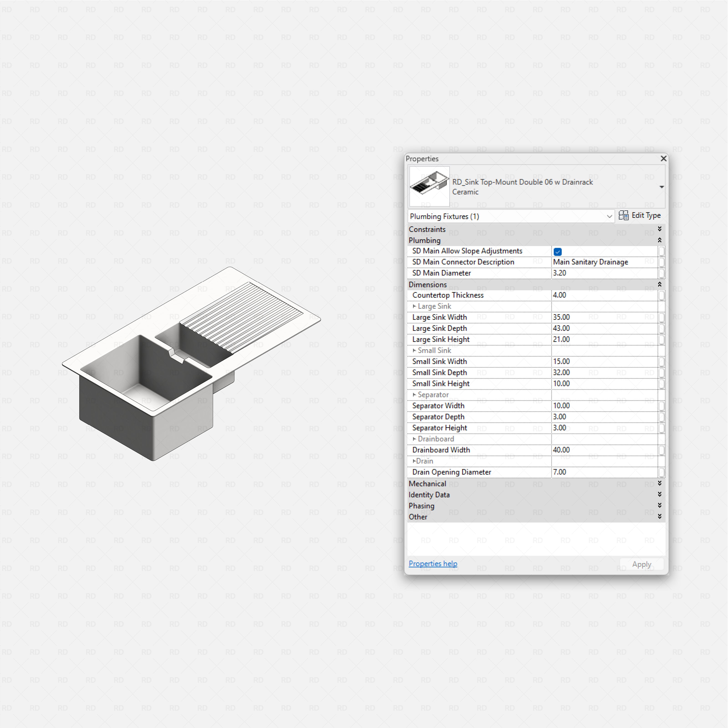728x728 pixels.
Task: Expand the Phasing section
Action: 660,506
